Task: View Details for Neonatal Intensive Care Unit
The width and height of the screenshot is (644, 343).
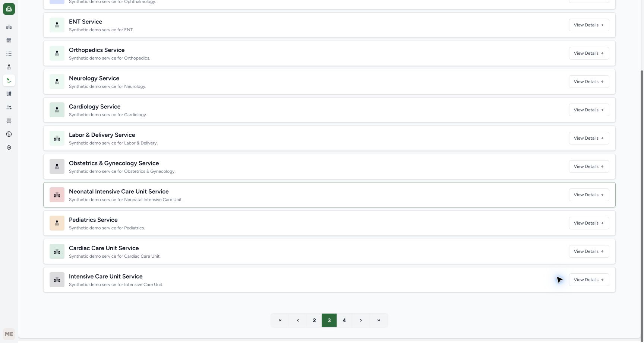Action: [589, 195]
